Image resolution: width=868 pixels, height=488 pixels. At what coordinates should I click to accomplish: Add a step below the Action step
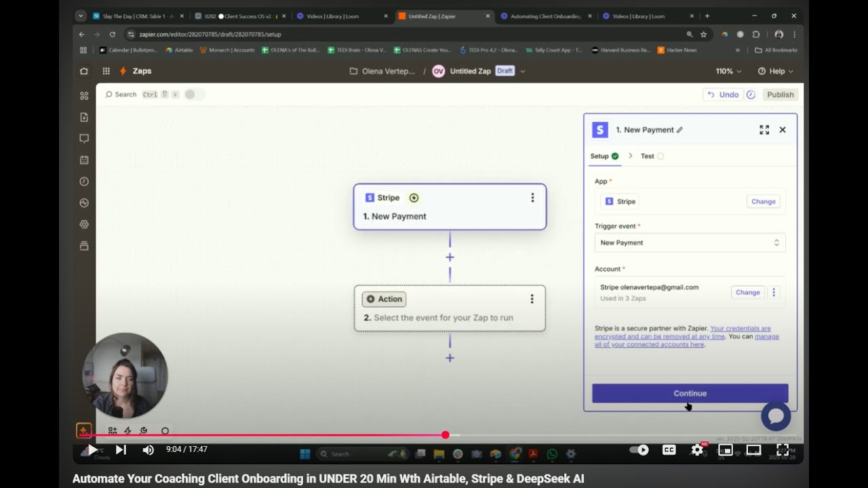click(x=450, y=358)
